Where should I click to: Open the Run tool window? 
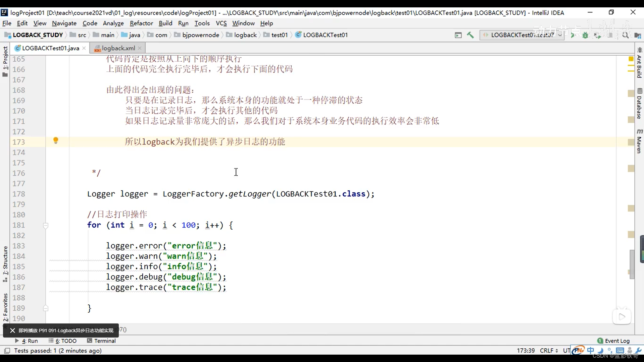[27, 341]
